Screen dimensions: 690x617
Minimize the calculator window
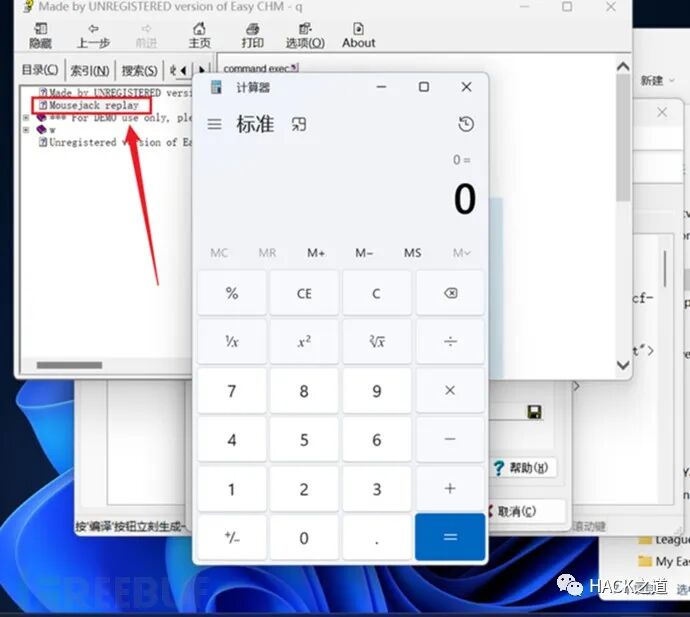[x=382, y=87]
